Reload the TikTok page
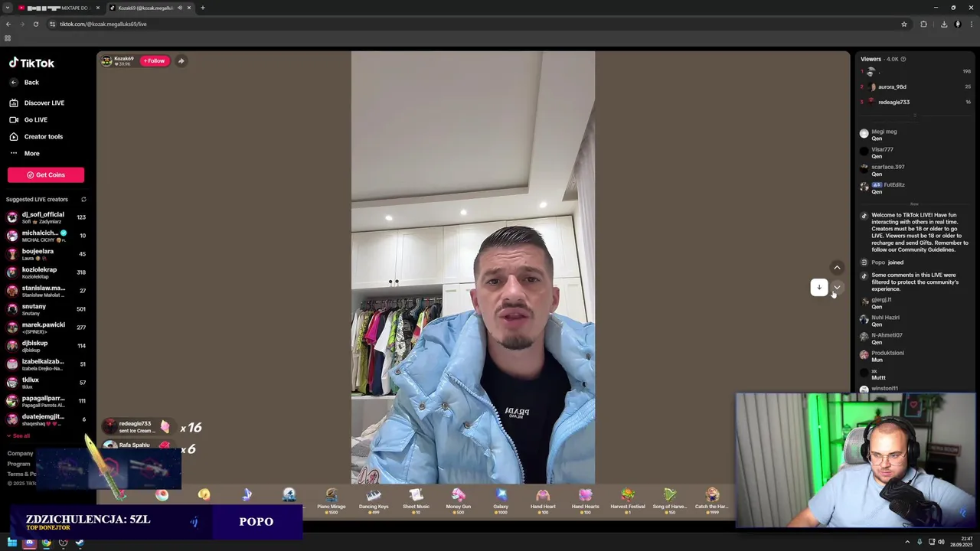 [35, 24]
